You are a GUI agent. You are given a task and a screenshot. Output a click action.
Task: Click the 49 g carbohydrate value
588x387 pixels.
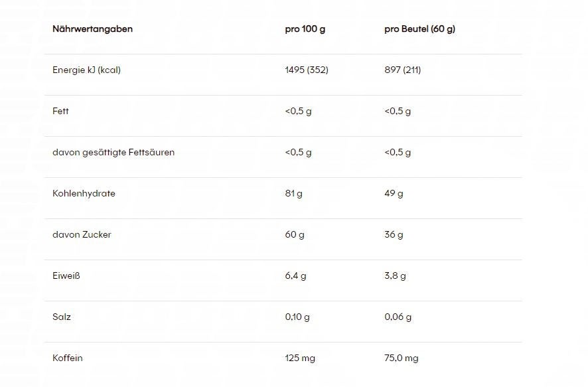tap(394, 194)
